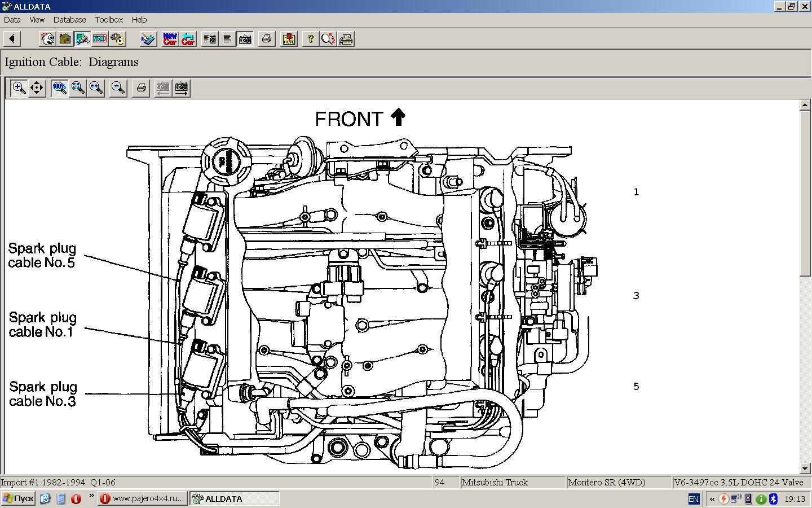812x508 pixels.
Task: Click the vertical scrollbar down arrow
Action: click(x=805, y=468)
